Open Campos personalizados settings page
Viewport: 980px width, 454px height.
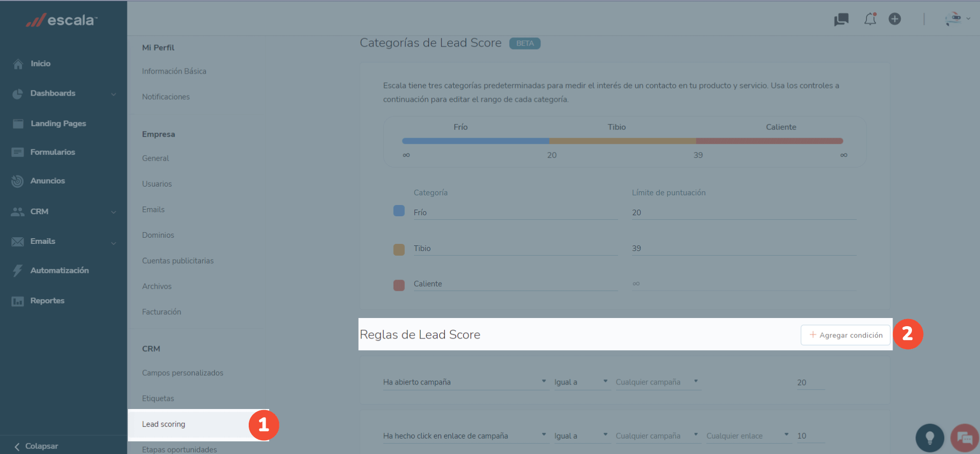pyautogui.click(x=183, y=373)
